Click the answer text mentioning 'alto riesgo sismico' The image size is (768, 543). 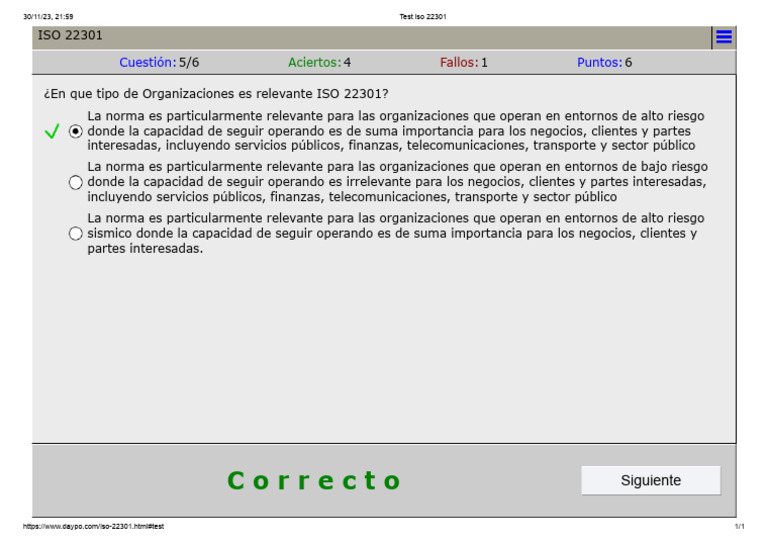(x=396, y=233)
